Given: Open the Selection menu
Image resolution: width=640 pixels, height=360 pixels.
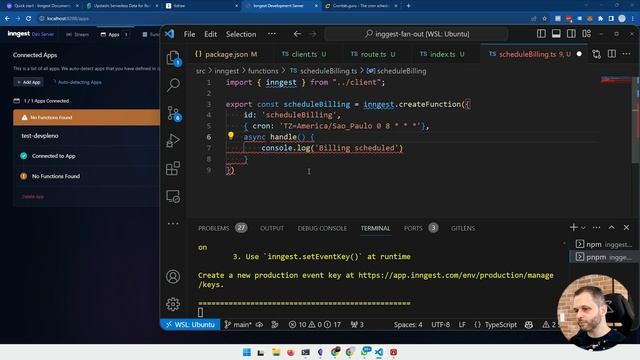Looking at the screenshot, I should pyautogui.click(x=241, y=34).
